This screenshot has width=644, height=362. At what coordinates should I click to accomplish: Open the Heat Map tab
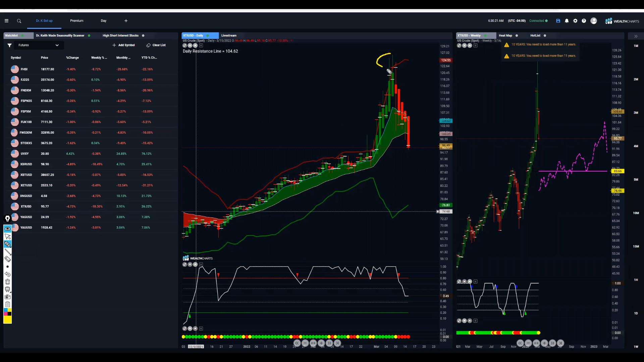[505, 36]
